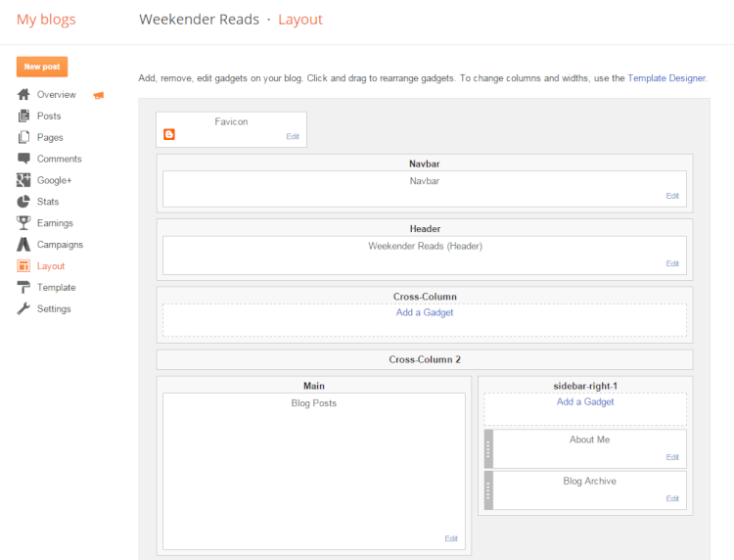Screen dimensions: 734x560
Task: Click the Layout icon in sidebar
Action: tap(23, 266)
